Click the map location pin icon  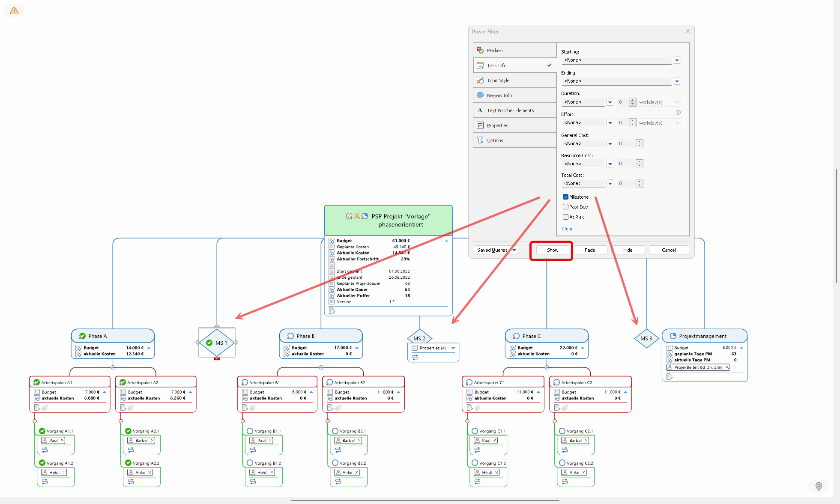tap(819, 486)
